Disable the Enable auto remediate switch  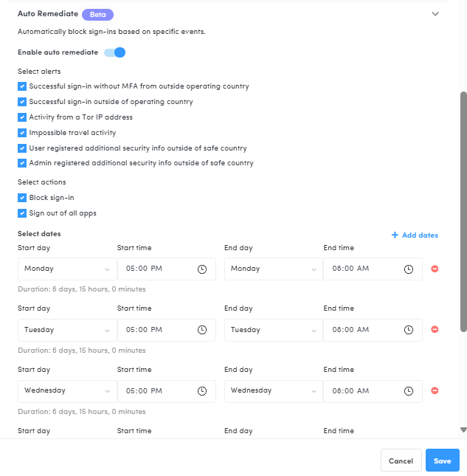click(115, 52)
